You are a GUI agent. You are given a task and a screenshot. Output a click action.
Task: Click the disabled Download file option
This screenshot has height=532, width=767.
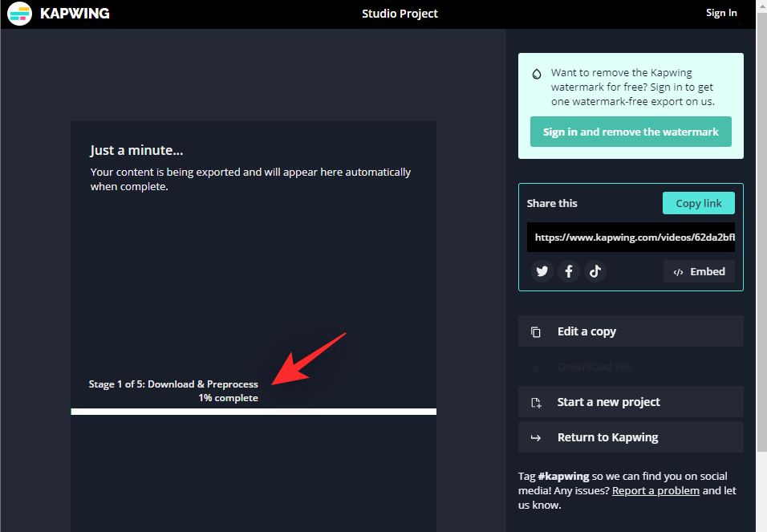pos(631,367)
